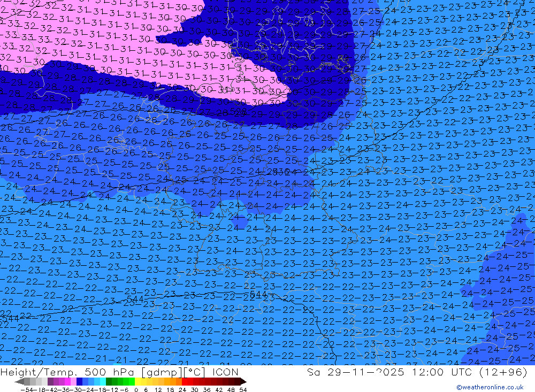Click the 528 height contour label

[239, 111]
